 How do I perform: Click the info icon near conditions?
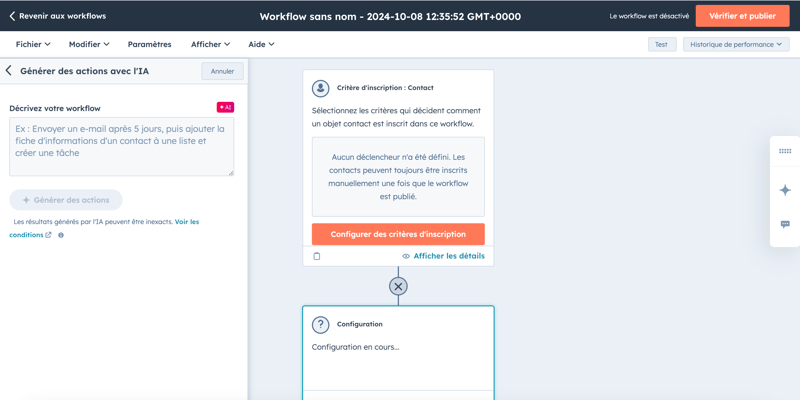pos(61,235)
